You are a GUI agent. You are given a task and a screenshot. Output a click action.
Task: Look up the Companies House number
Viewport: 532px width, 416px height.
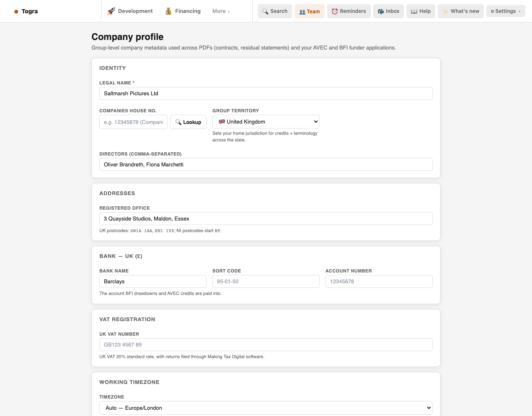188,122
